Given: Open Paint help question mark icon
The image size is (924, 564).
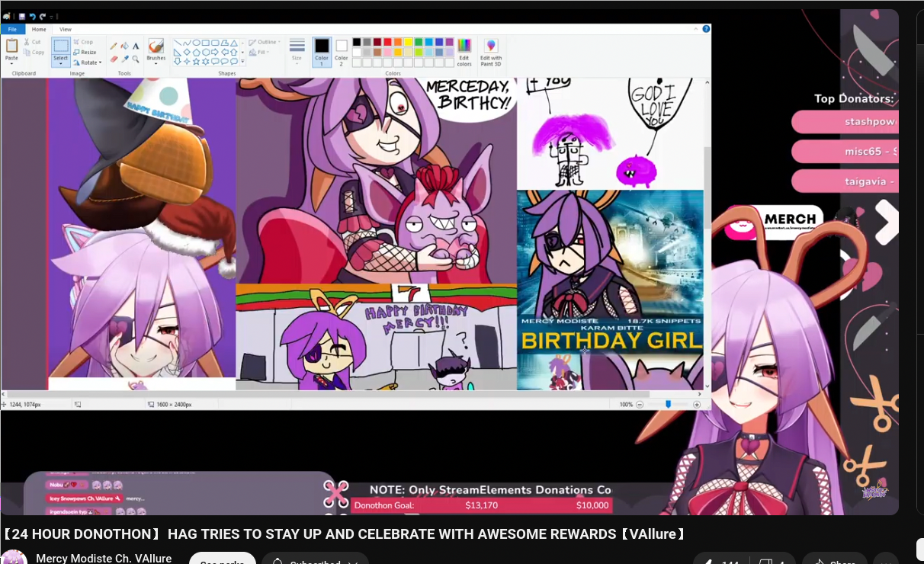Looking at the screenshot, I should pos(706,29).
